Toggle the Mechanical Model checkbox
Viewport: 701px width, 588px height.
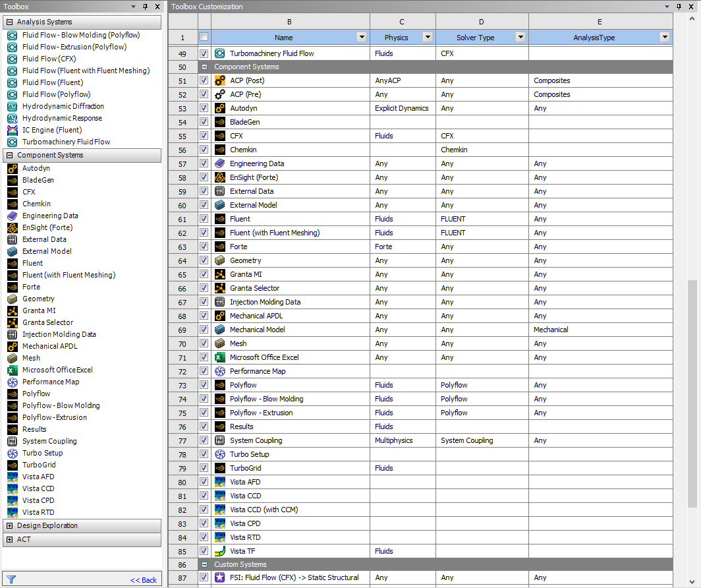204,330
